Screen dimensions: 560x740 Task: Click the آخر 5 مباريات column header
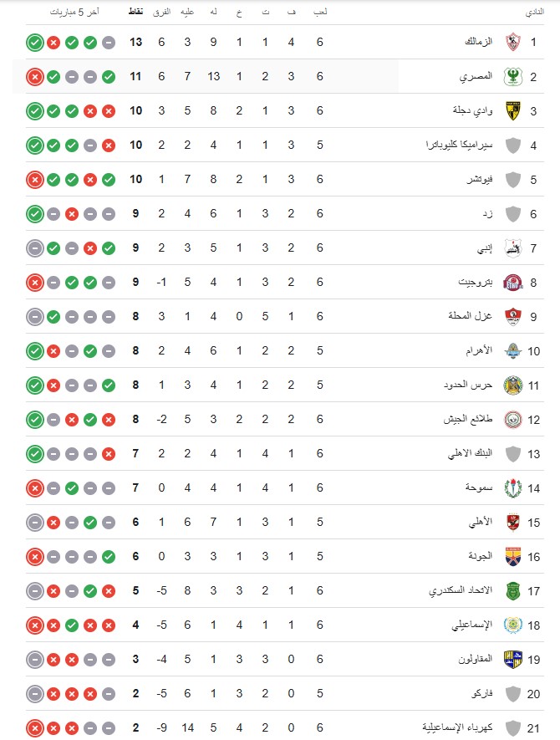pyautogui.click(x=74, y=12)
